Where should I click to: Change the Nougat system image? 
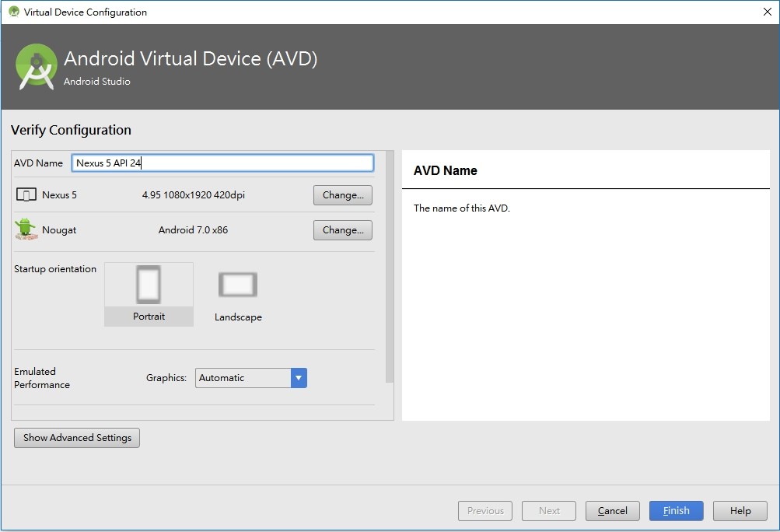click(343, 230)
